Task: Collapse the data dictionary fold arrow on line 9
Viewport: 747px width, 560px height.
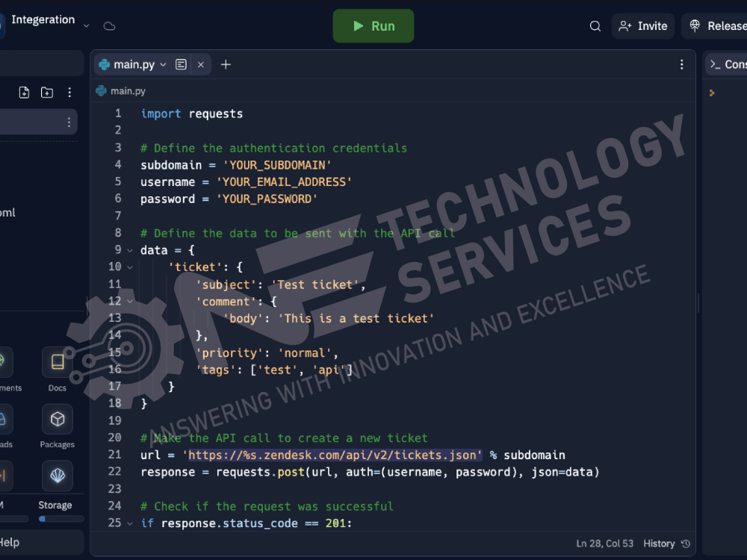Action: coord(129,250)
